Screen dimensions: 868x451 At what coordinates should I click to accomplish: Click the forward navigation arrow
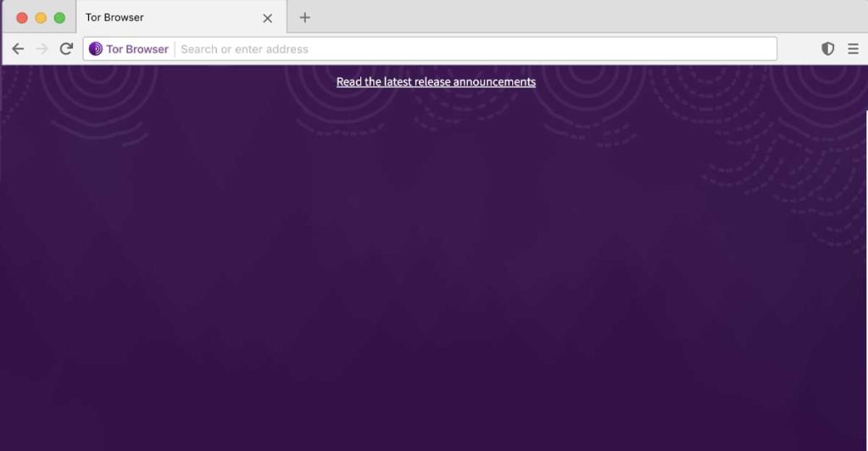[42, 48]
